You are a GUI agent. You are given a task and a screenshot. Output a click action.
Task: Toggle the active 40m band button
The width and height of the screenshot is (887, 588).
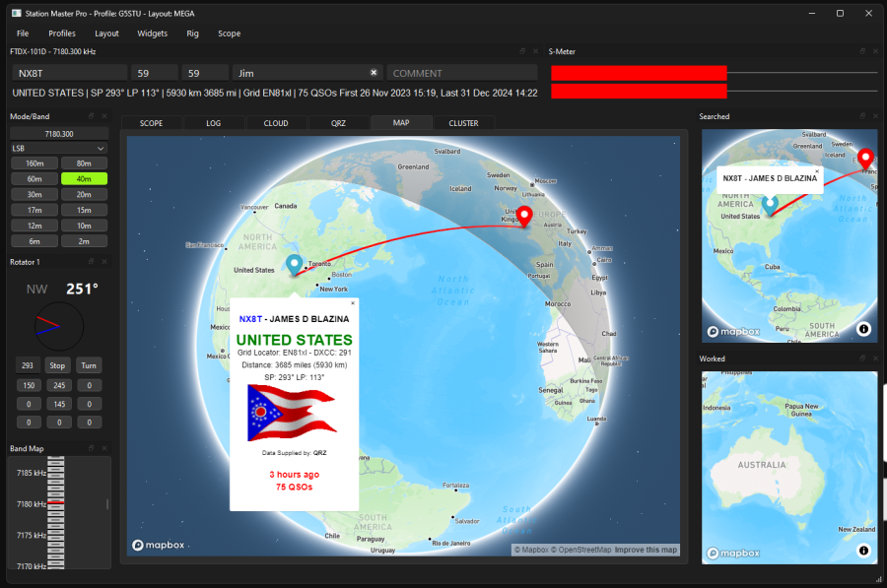[x=84, y=178]
